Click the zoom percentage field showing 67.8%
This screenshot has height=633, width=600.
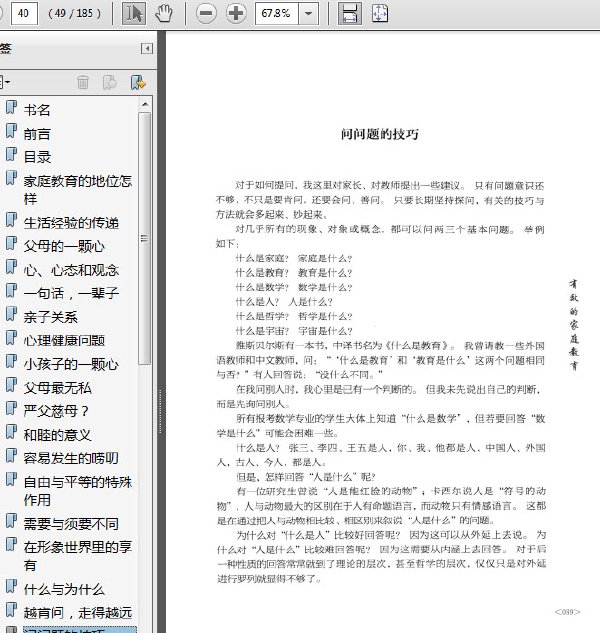(277, 13)
